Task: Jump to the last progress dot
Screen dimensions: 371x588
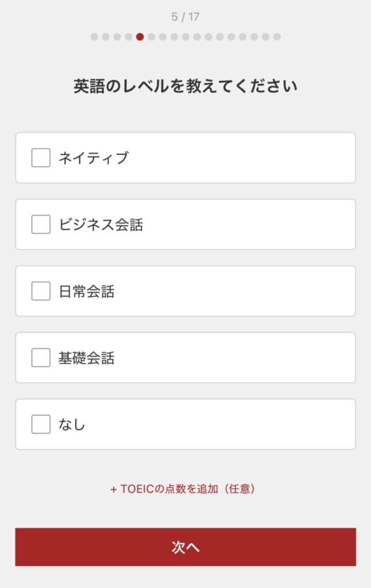Action: (x=277, y=37)
